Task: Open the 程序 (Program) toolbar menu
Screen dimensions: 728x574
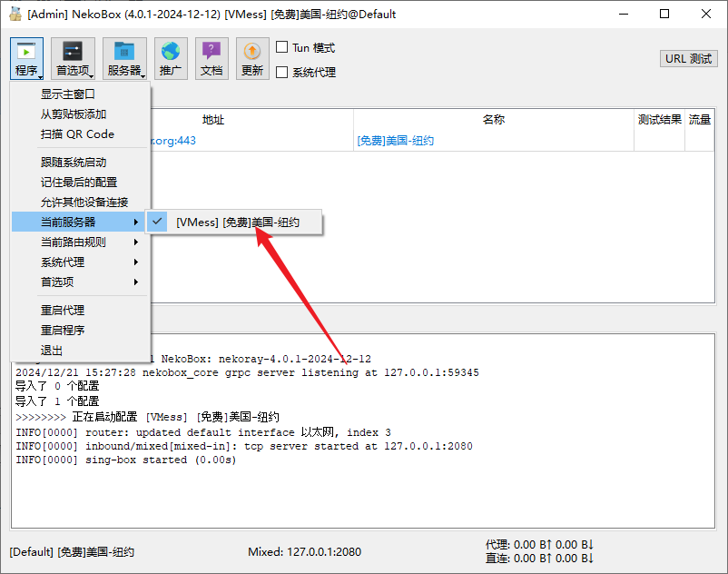Action: click(x=26, y=58)
